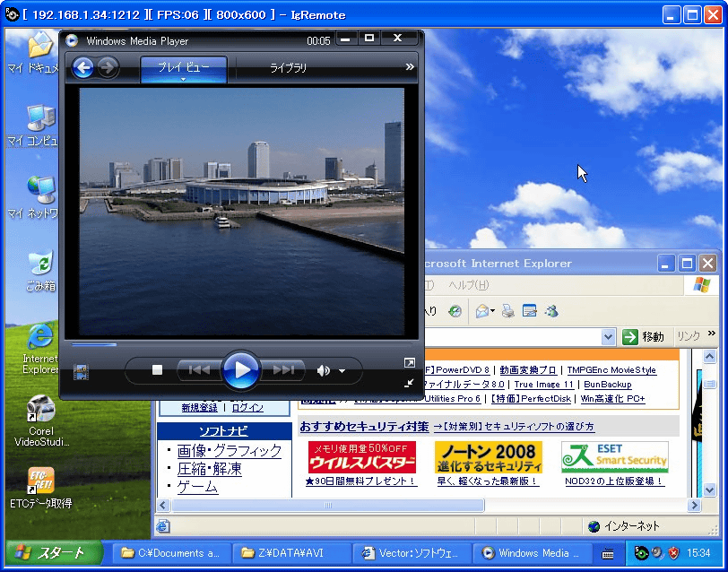Click the ESET Smart Security ad banner

[615, 457]
